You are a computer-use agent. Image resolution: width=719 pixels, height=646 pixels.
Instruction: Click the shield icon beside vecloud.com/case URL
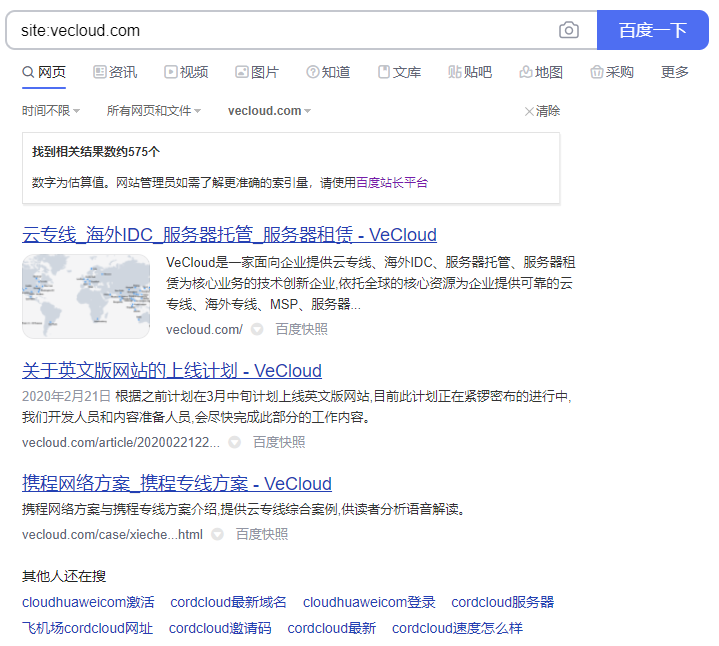click(x=218, y=535)
